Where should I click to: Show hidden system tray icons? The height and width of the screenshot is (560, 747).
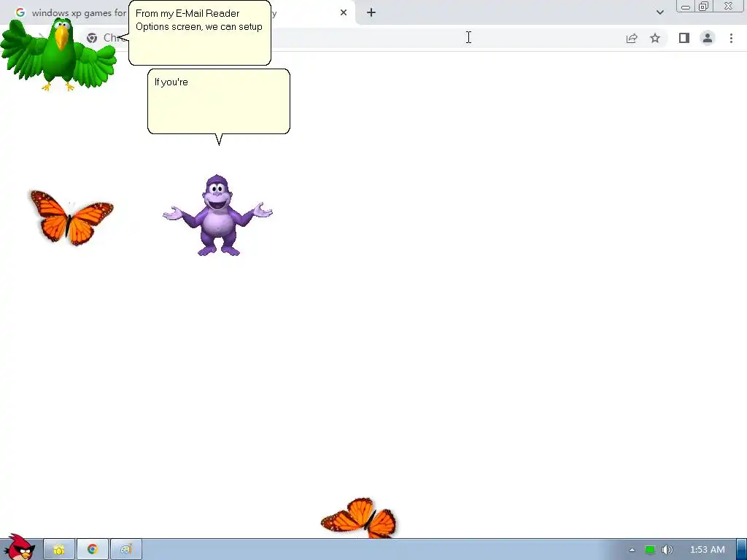pyautogui.click(x=632, y=550)
